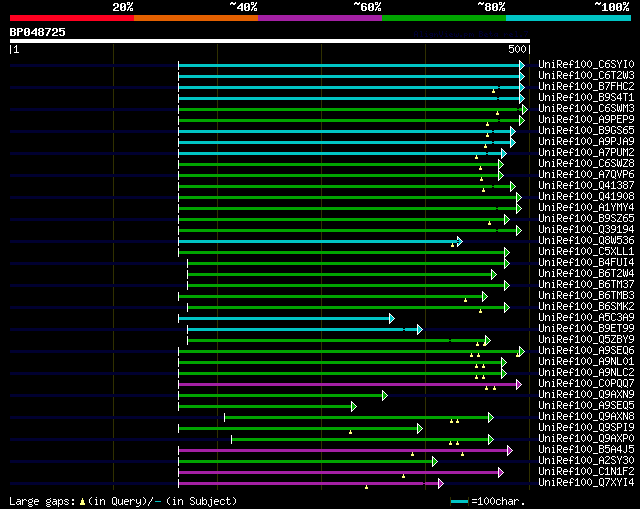Select the UniRef100_A9PJA9 label

(586, 141)
